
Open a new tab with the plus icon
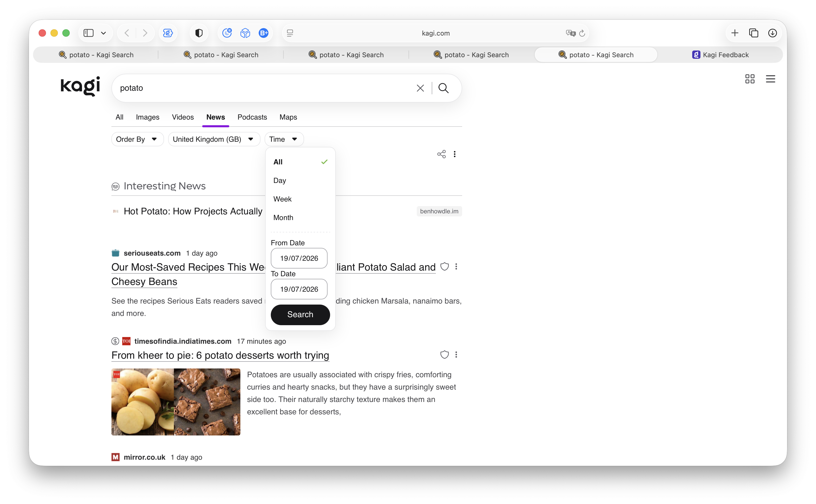735,33
